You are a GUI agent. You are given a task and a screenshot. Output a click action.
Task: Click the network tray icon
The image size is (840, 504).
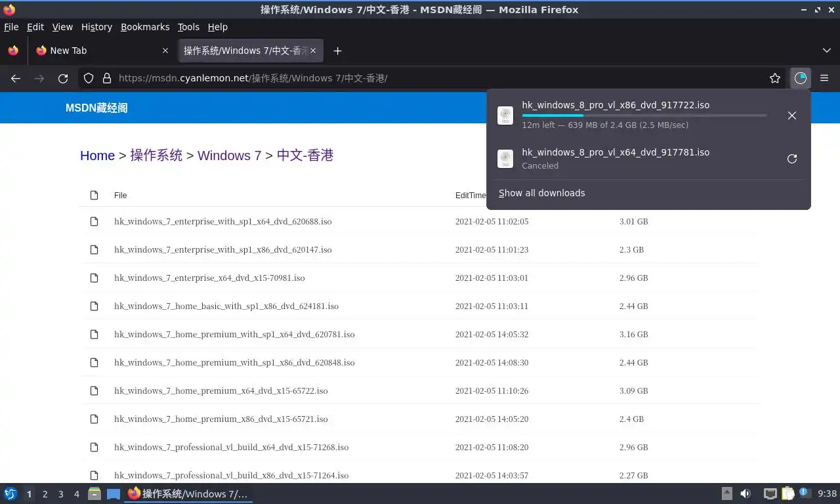(x=770, y=493)
